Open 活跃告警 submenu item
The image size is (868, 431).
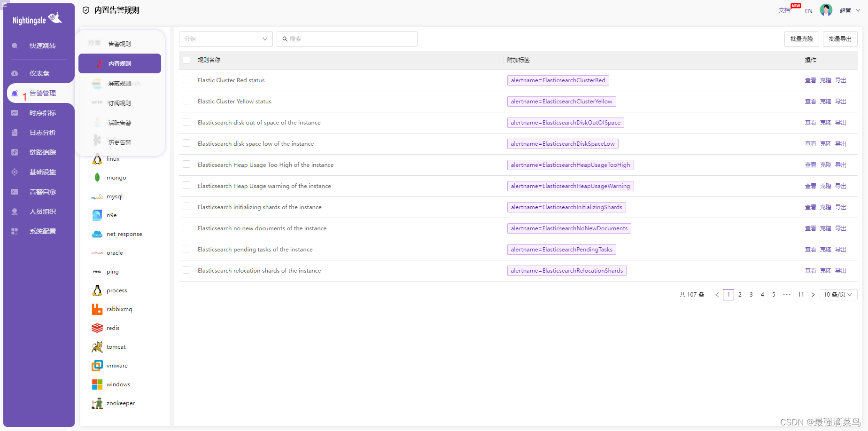coord(120,123)
